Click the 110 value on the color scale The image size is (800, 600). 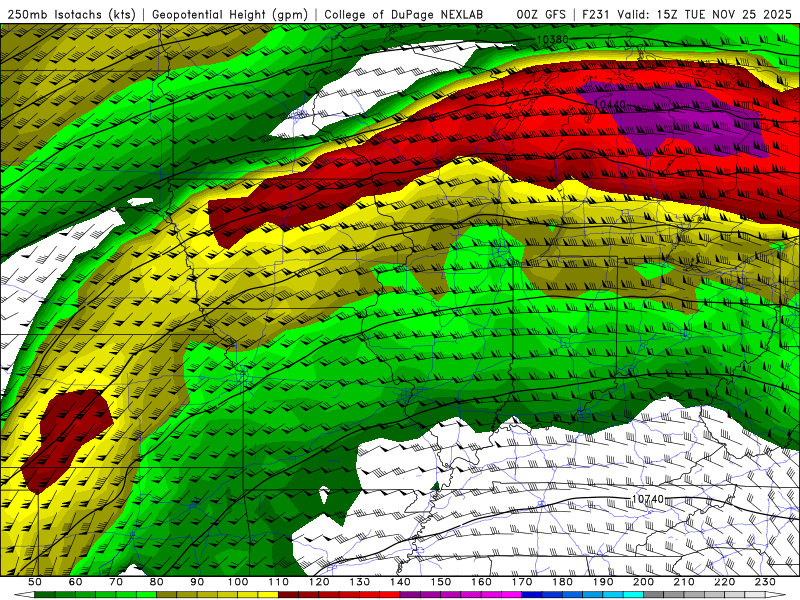click(278, 582)
